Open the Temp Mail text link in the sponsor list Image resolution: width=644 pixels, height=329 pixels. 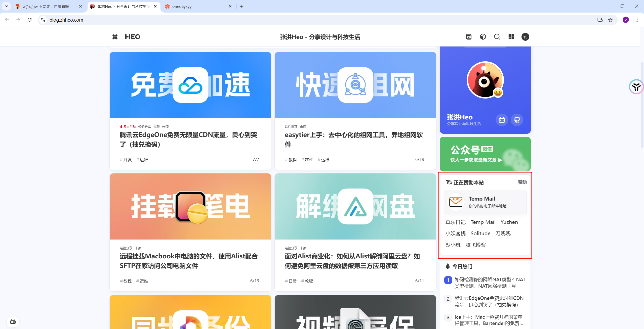[x=483, y=222]
